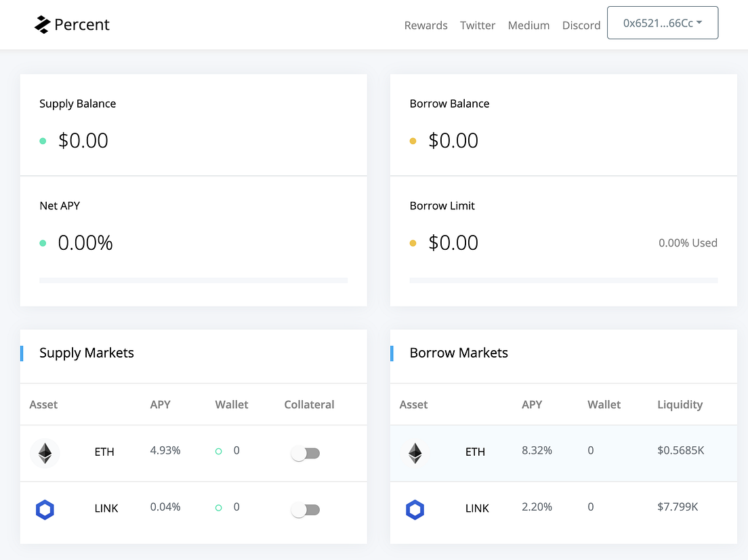The height and width of the screenshot is (560, 748).
Task: Click the Net APY progress bar
Action: tap(193, 280)
